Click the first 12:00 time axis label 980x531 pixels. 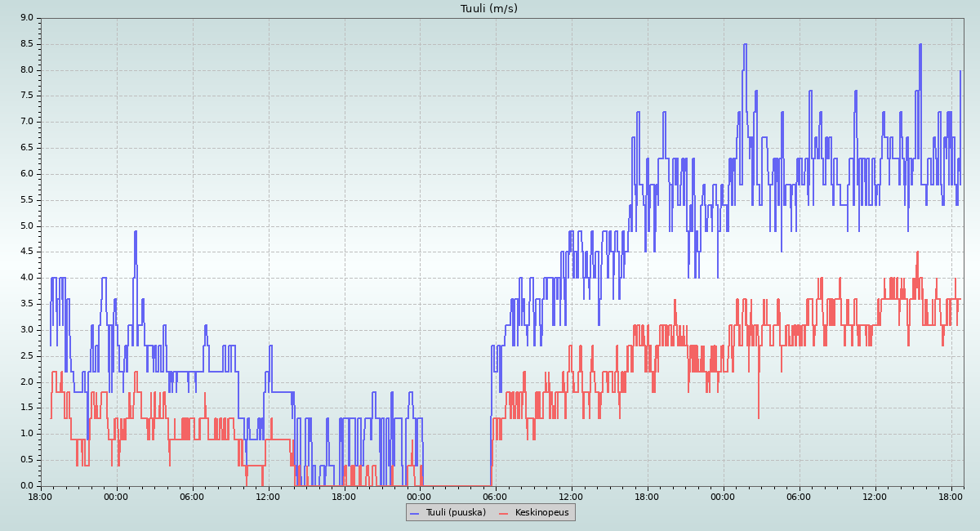(268, 496)
